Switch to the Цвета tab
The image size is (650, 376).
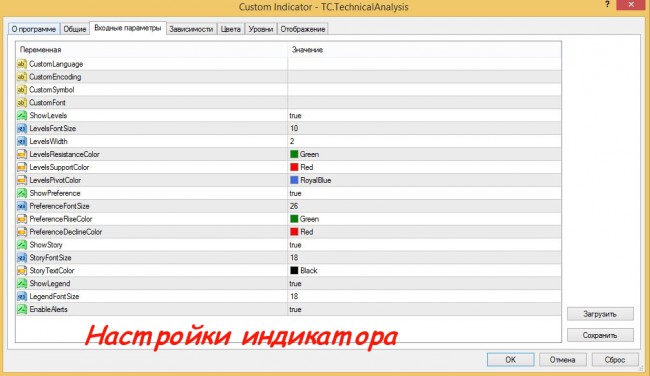230,29
